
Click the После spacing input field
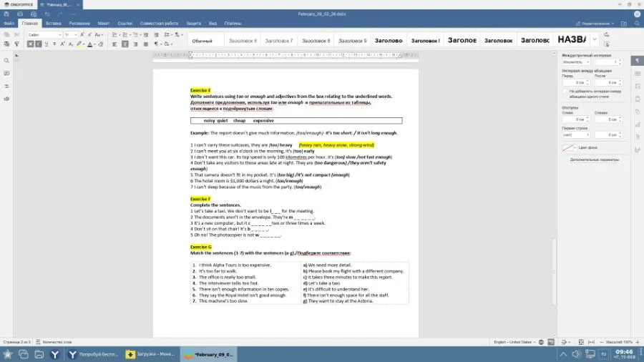(x=609, y=82)
